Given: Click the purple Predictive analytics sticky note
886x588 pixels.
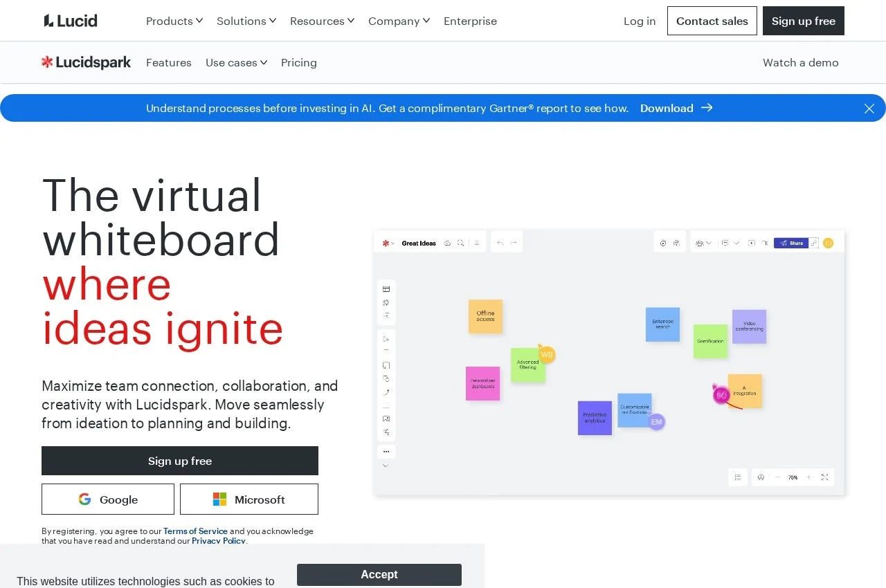Looking at the screenshot, I should [595, 418].
